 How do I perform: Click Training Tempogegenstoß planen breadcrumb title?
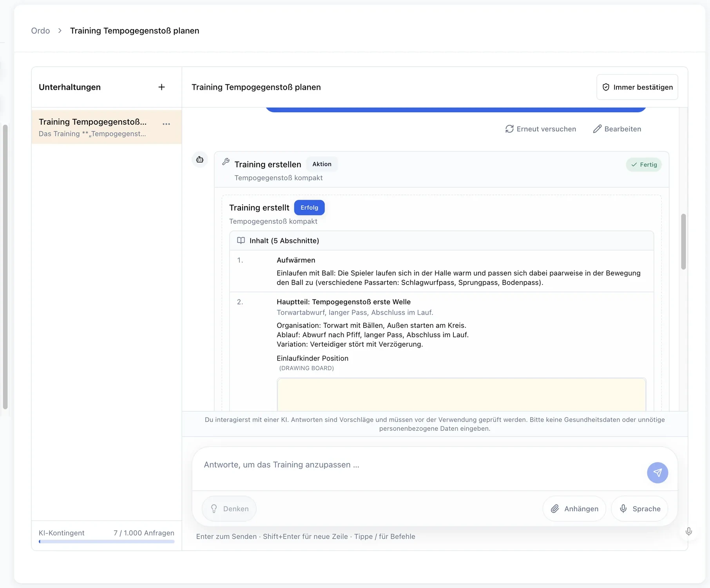pyautogui.click(x=134, y=31)
